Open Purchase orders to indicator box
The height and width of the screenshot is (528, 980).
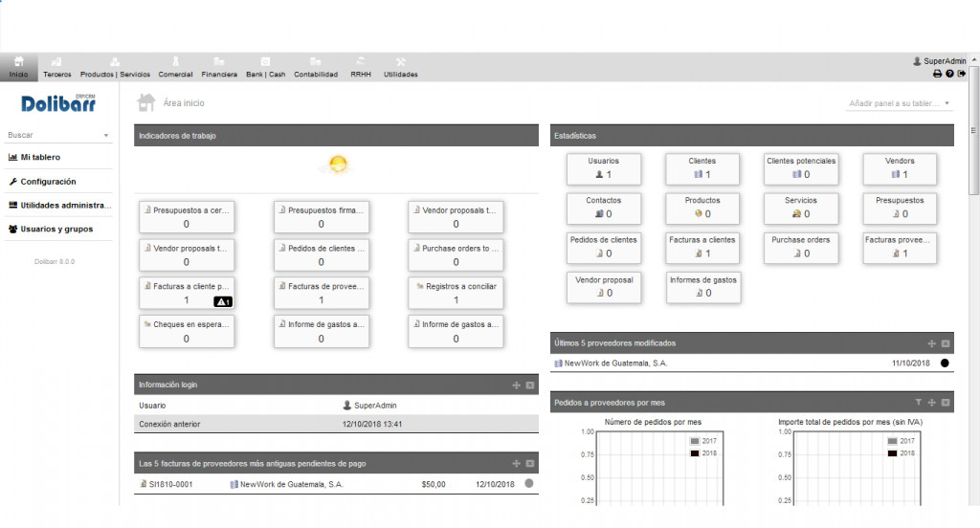coord(456,255)
